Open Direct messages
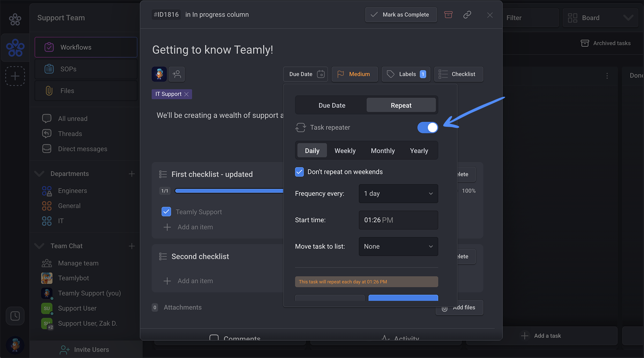Screen dimensions: 644x358 pos(82,149)
